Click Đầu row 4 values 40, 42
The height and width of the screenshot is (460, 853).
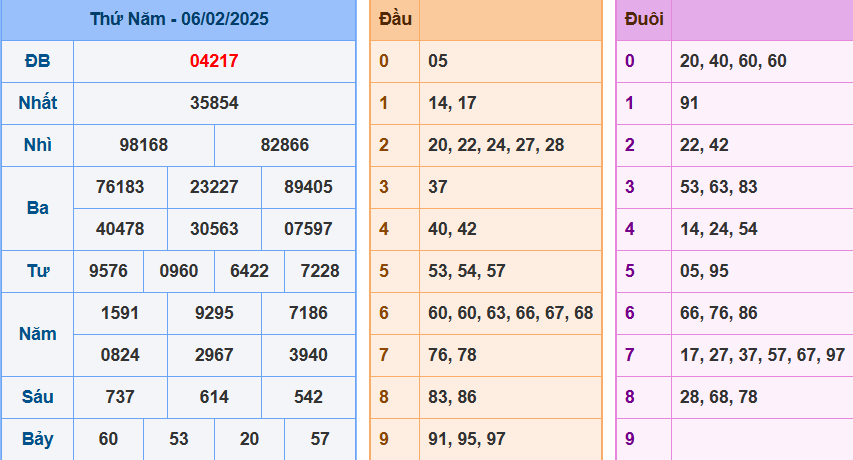pos(453,229)
